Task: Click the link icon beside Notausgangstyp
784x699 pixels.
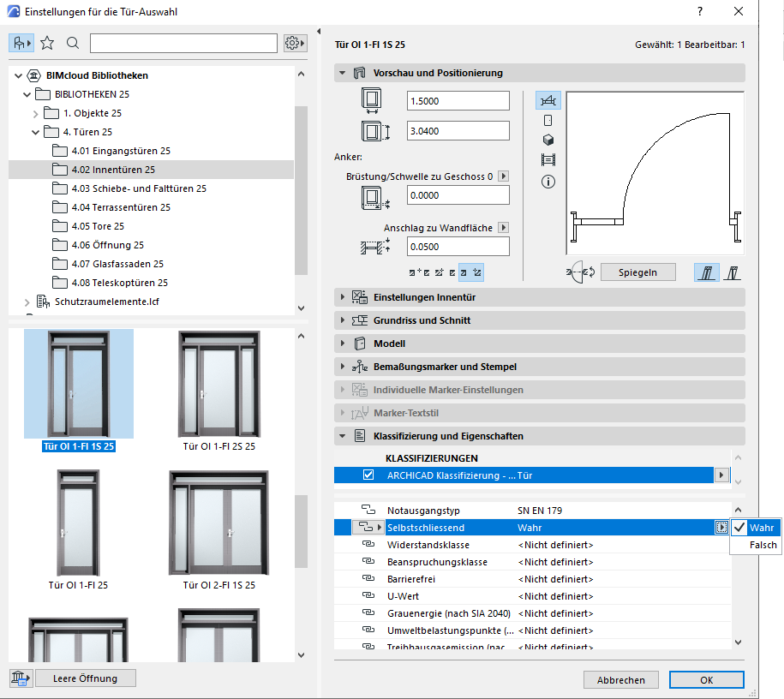Action: pos(368,510)
